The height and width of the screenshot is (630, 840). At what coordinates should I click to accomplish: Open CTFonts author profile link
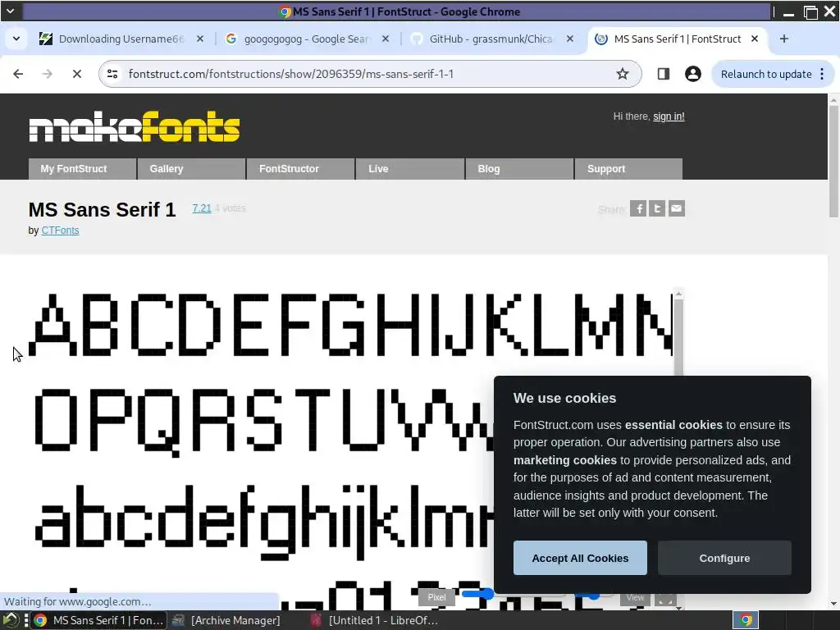tap(60, 231)
